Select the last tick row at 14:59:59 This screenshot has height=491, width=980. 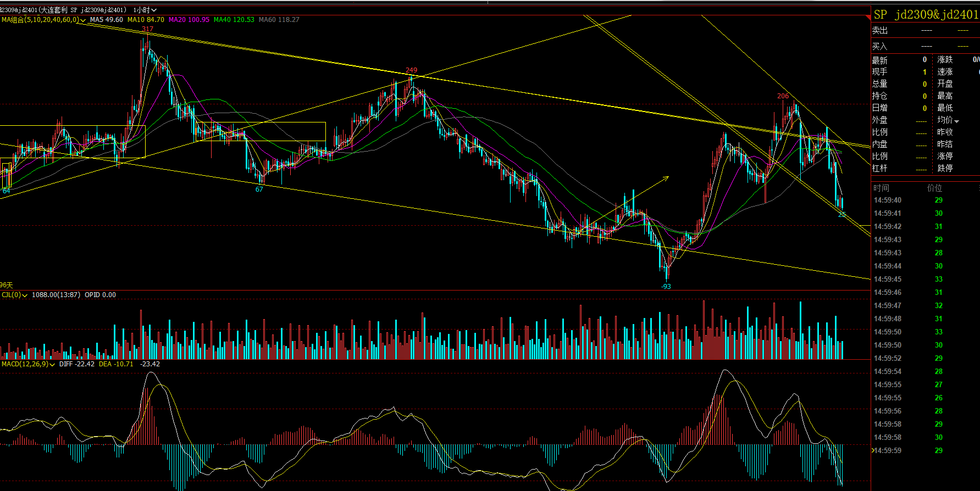tap(907, 450)
